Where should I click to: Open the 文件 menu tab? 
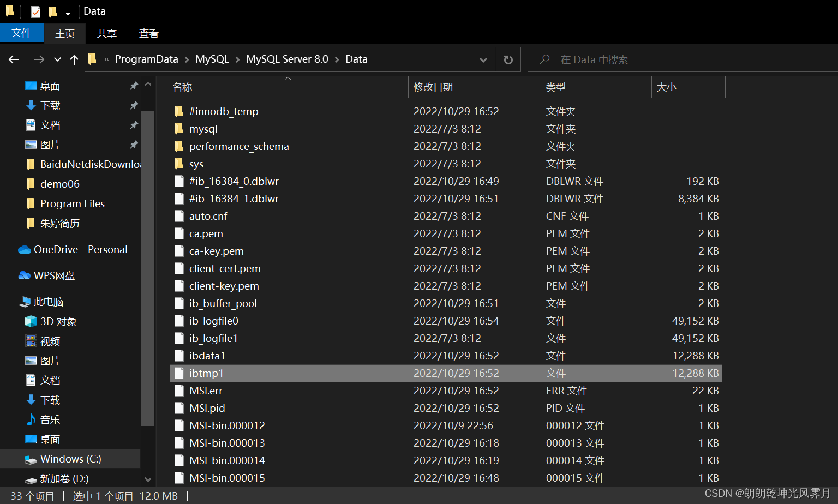click(x=22, y=33)
